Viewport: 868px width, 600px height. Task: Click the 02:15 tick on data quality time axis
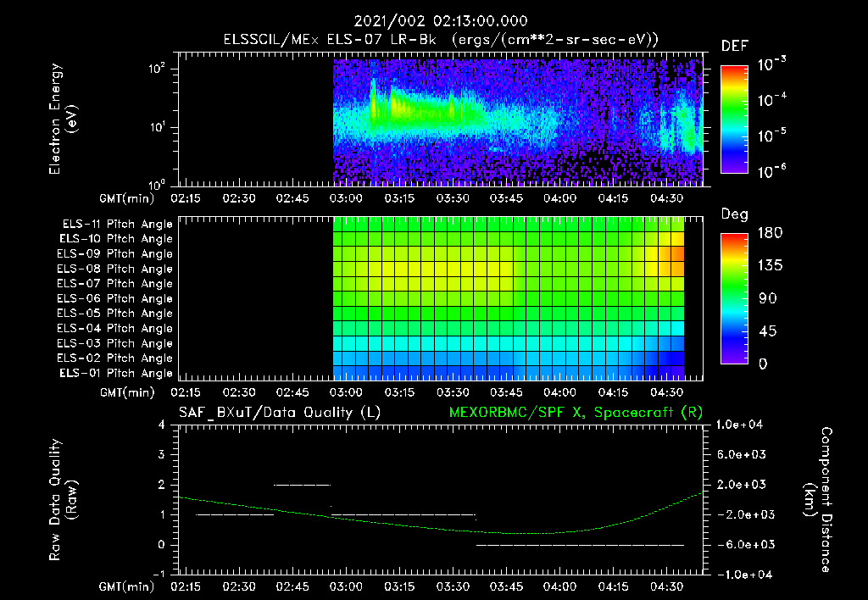(186, 586)
